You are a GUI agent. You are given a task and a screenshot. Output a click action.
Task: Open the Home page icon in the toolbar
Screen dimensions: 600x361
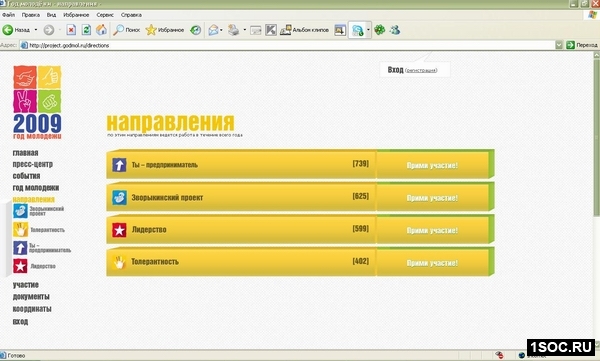101,30
